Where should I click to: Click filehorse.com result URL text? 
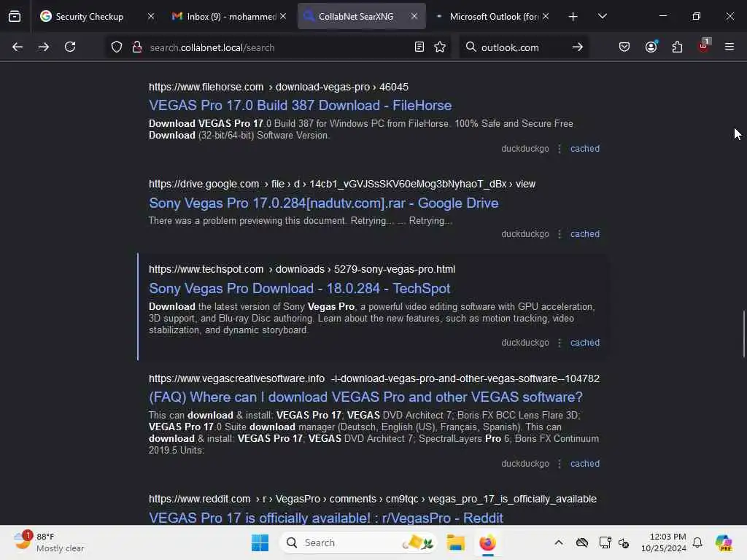click(278, 87)
